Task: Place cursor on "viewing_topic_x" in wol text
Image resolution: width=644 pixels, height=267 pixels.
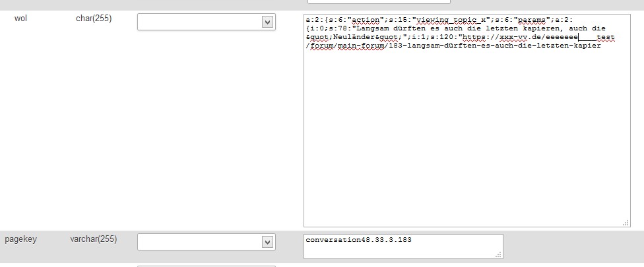Action: pos(448,20)
